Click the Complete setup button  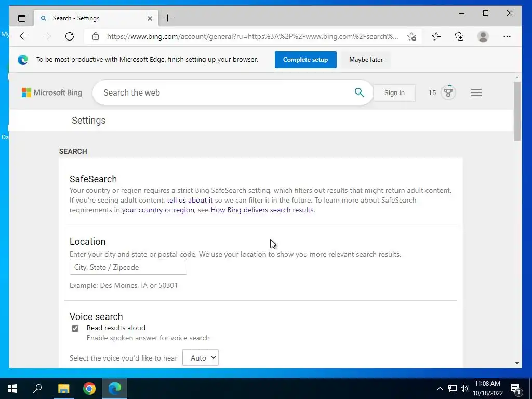pos(305,60)
